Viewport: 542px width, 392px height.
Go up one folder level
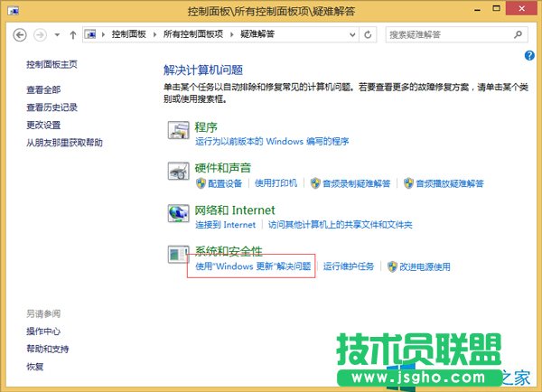(x=72, y=35)
